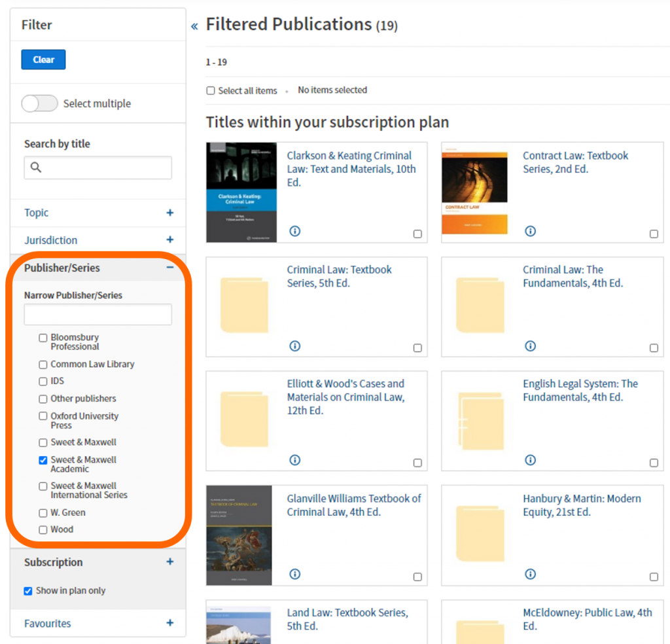
Task: Check the Select all items box
Action: pos(211,91)
